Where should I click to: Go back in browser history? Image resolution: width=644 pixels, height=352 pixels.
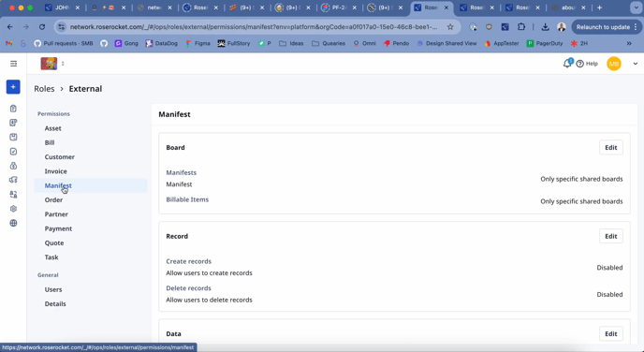[x=10, y=27]
